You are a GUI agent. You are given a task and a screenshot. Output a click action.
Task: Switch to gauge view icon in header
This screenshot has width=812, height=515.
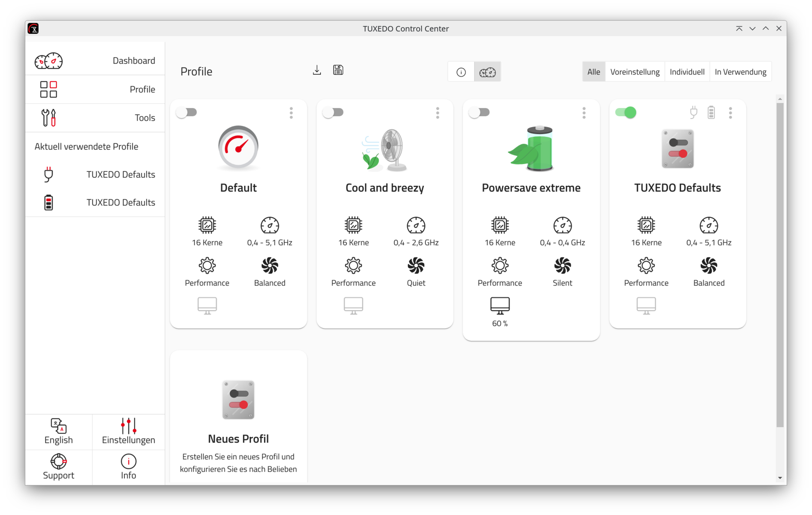point(487,72)
